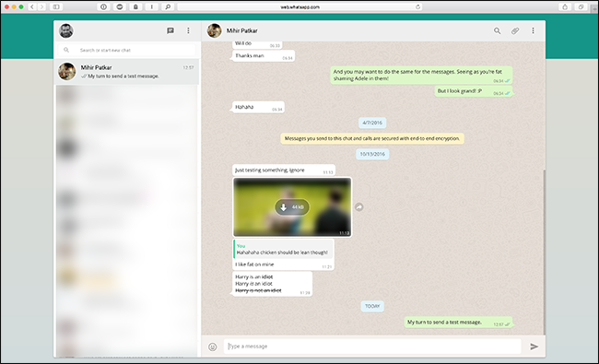Viewport: 599px width, 364px height.
Task: Open sidebar menu three-dot icon
Action: point(188,30)
